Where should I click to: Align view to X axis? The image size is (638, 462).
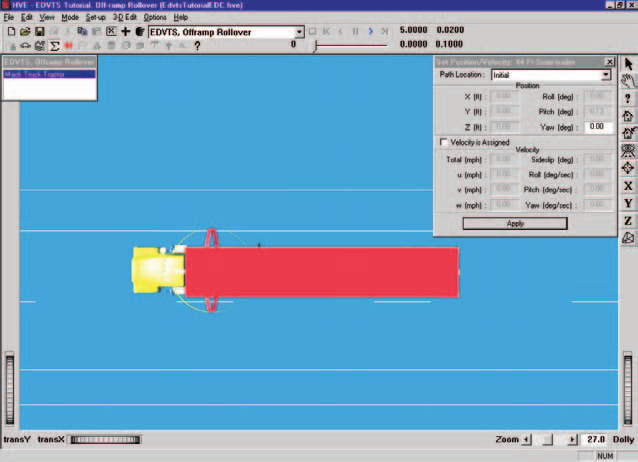click(628, 186)
